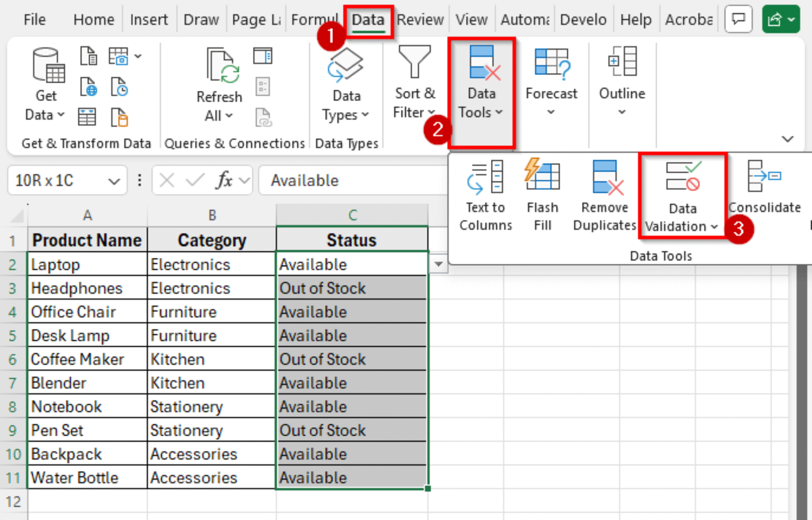Click Workbook Links icon

(x=263, y=117)
